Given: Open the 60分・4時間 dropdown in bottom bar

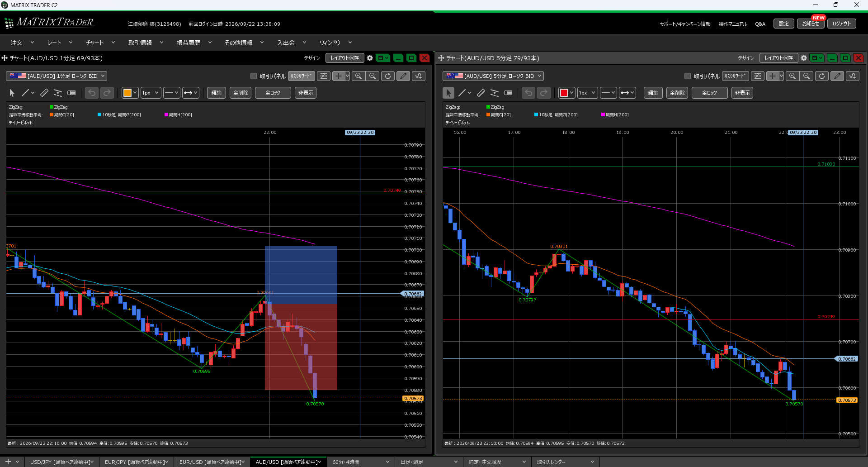Looking at the screenshot, I should [360, 462].
